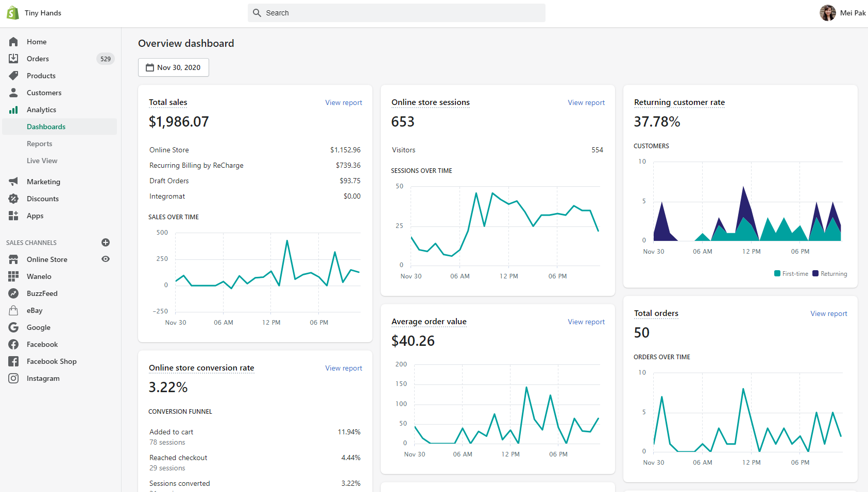Click the Online store conversion rate title
Screen dimensions: 868x492
[201, 368]
